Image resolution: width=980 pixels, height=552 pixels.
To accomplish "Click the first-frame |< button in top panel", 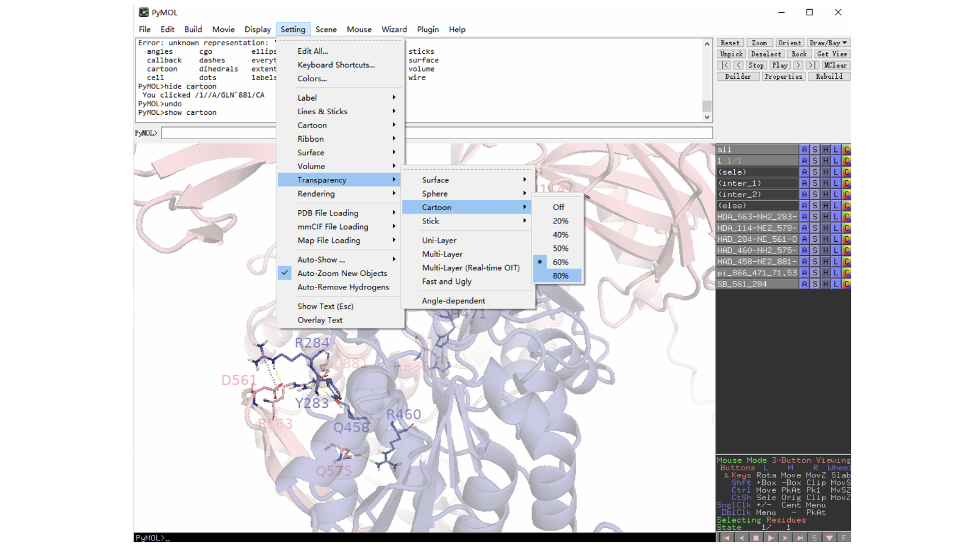I will pos(725,65).
